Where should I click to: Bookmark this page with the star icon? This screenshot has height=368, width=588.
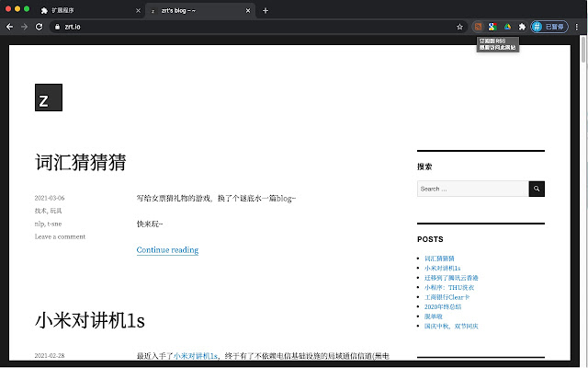(x=459, y=27)
